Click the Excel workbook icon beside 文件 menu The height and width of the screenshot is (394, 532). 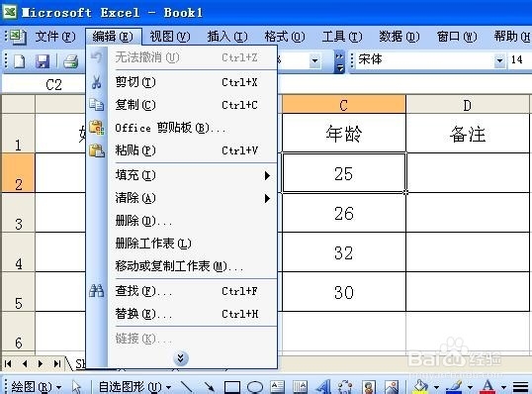pyautogui.click(x=18, y=37)
